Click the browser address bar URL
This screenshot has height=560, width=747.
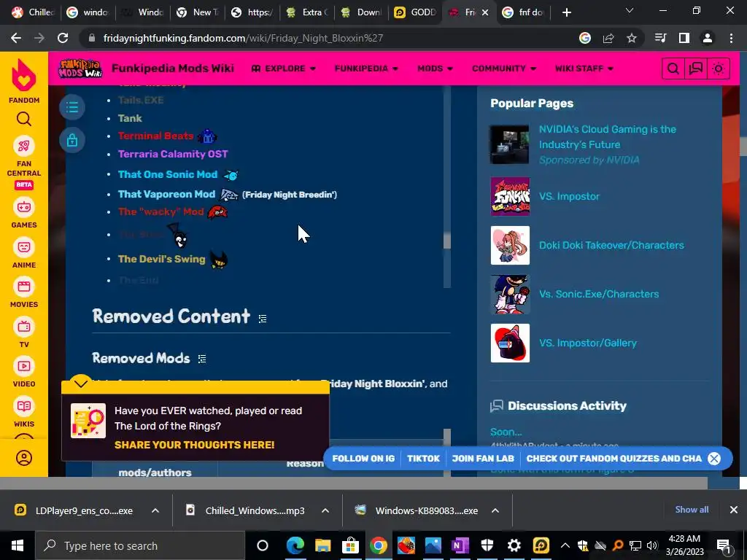tap(243, 38)
